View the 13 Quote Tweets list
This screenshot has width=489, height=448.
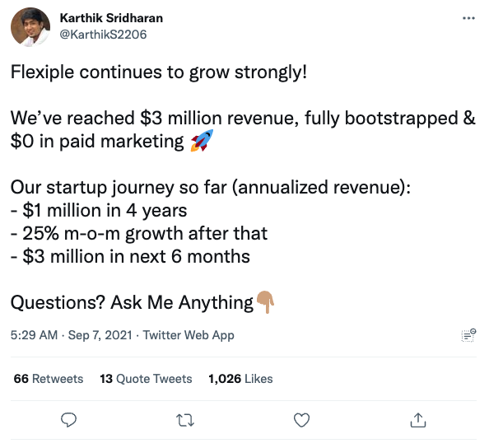click(146, 379)
